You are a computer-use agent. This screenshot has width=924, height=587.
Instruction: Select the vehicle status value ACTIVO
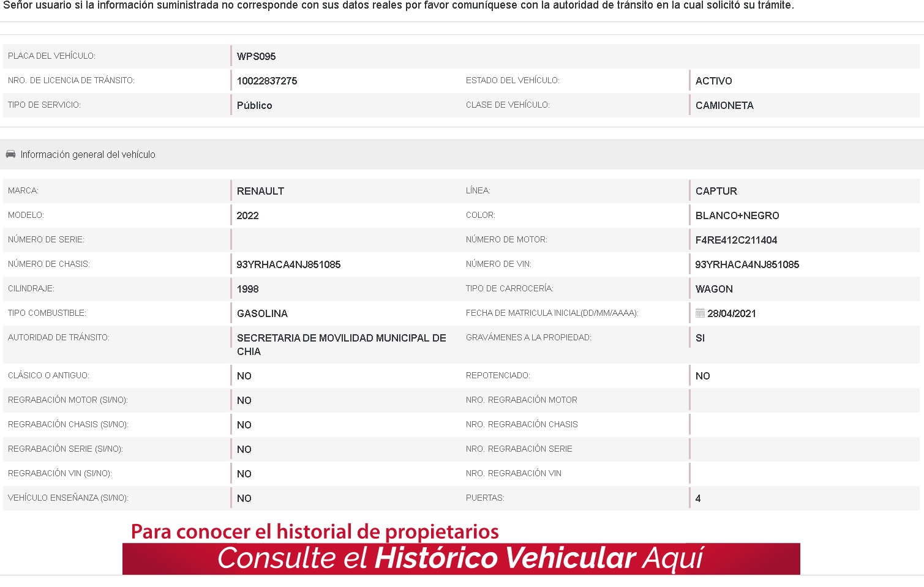[713, 81]
